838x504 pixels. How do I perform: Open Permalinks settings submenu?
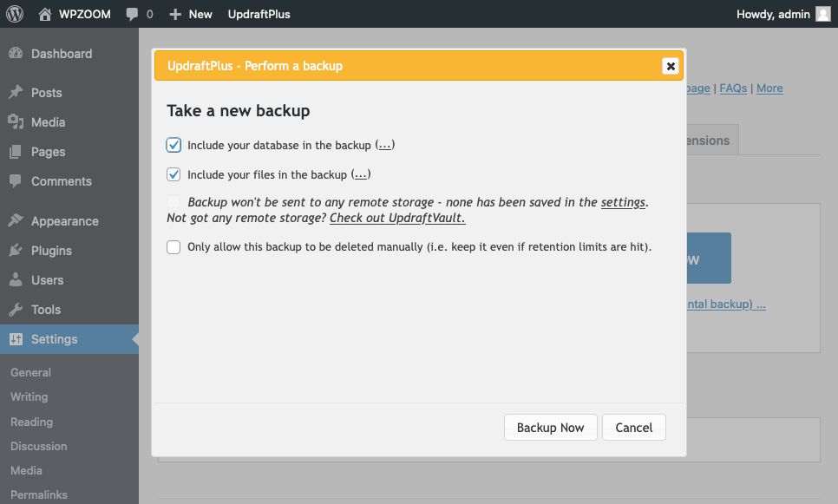(39, 495)
